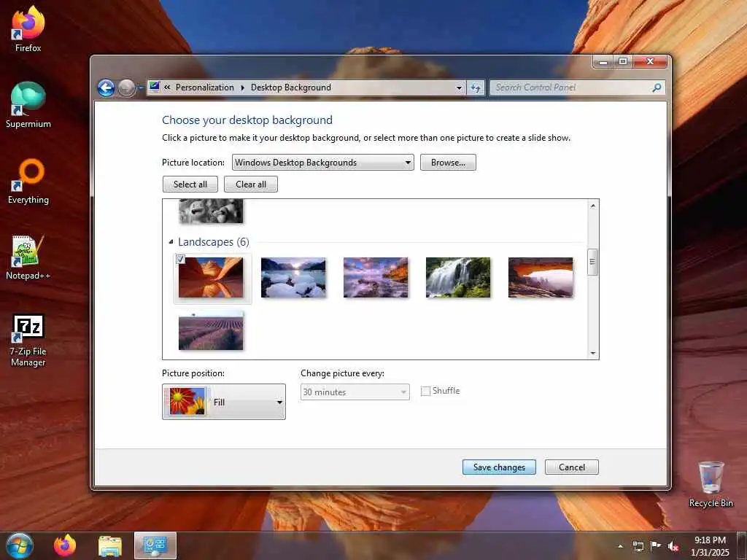The image size is (747, 560).
Task: Select the icy lake sunset wallpaper
Action: [293, 278]
